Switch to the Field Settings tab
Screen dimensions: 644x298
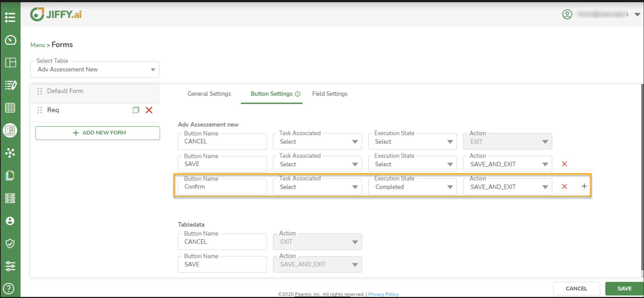330,94
